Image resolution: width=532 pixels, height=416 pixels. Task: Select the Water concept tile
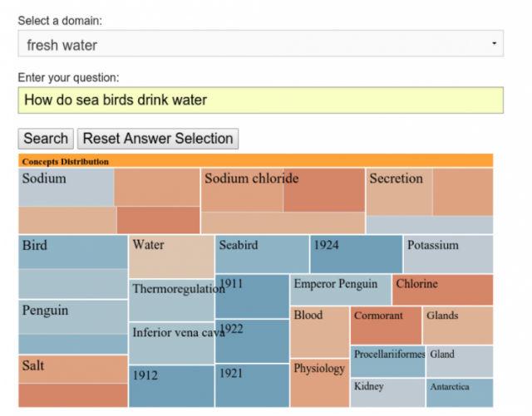click(x=171, y=257)
